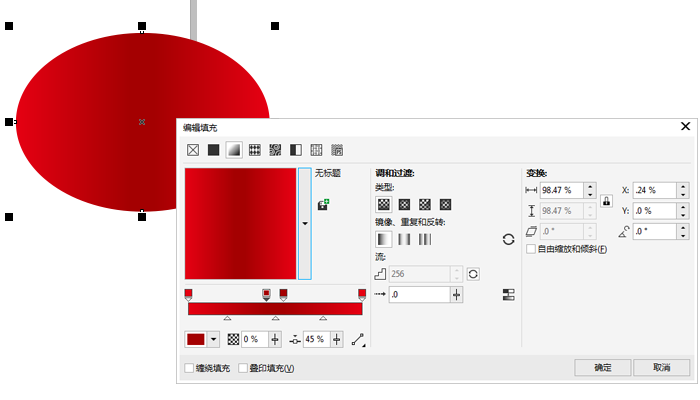Click the acceleration slider button
700x400 pixels.
pyautogui.click(x=456, y=295)
